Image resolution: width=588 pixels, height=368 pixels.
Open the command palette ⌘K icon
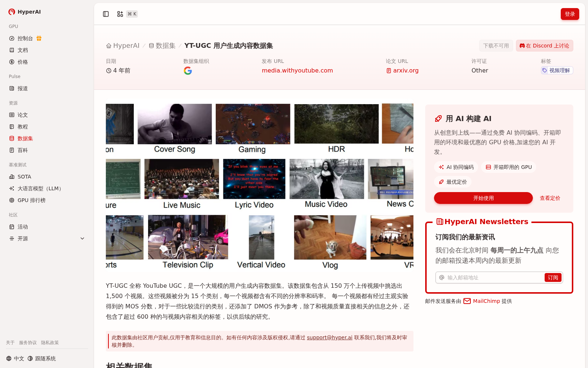120,14
